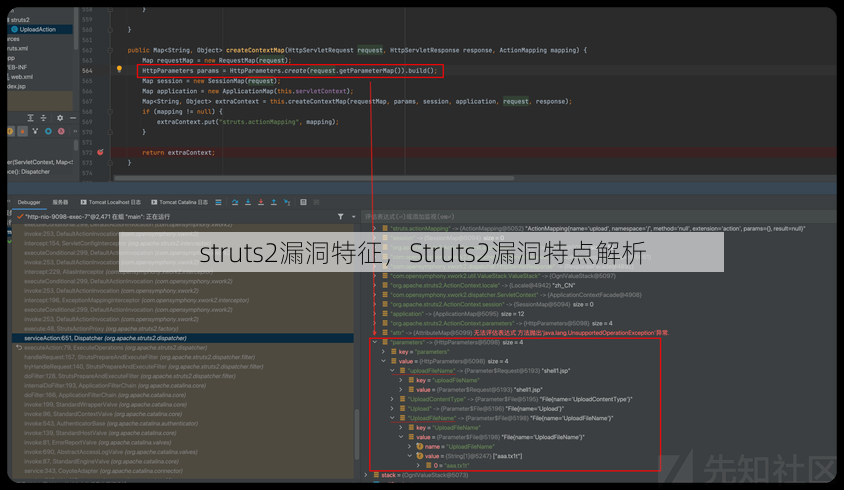The width and height of the screenshot is (844, 490).
Task: Select the "attr" AttributeMap error row
Action: 525,333
